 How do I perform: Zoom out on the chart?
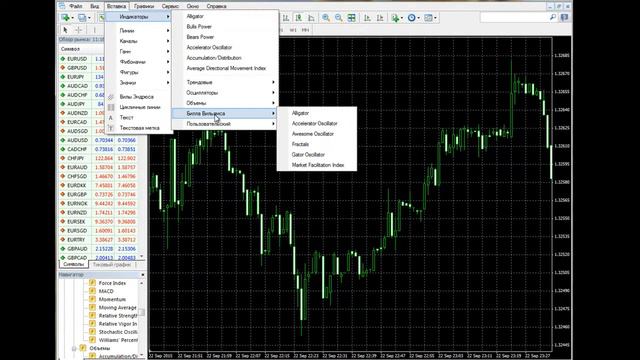pos(338,18)
